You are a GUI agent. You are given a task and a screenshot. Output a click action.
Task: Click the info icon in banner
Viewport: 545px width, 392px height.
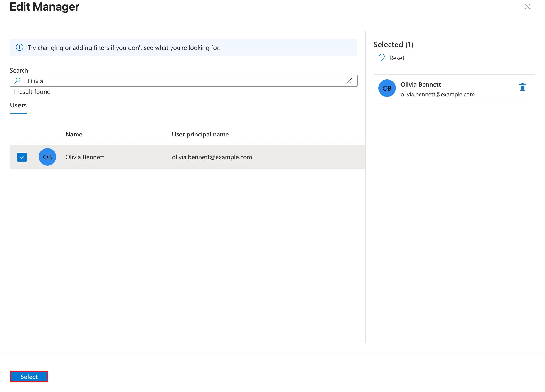click(x=20, y=47)
